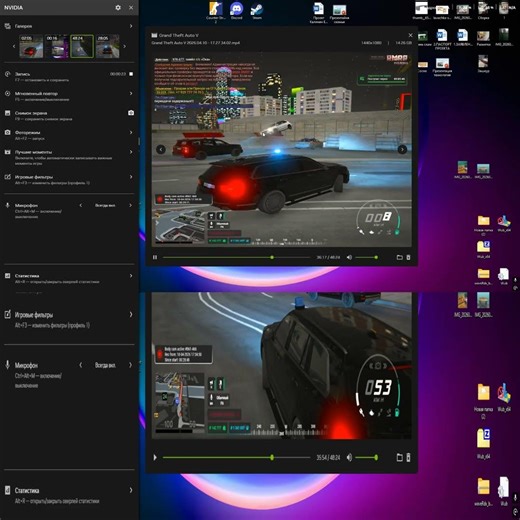Open the Сборка image file on desktop
This screenshot has width=520, height=520.
tap(483, 11)
